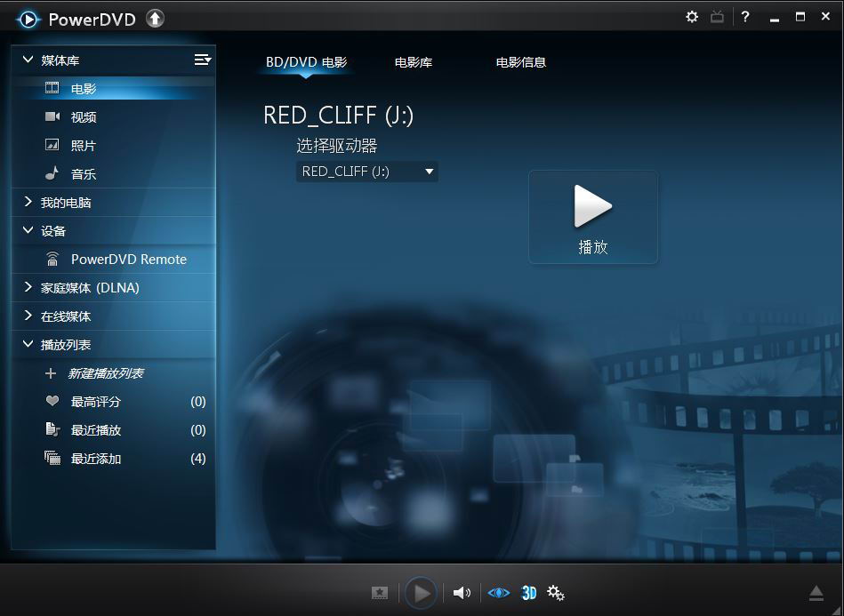The width and height of the screenshot is (844, 616).
Task: Click the TV mode icon
Action: (717, 17)
